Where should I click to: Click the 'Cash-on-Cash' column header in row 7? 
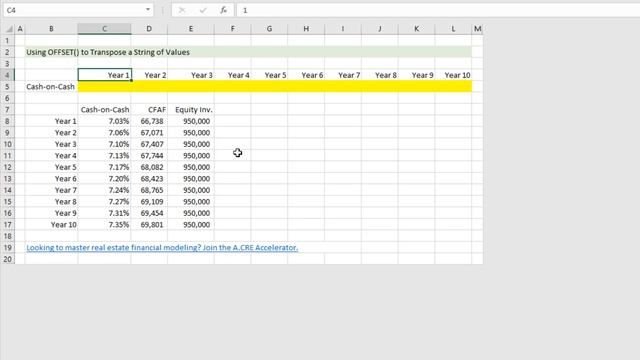[104, 110]
